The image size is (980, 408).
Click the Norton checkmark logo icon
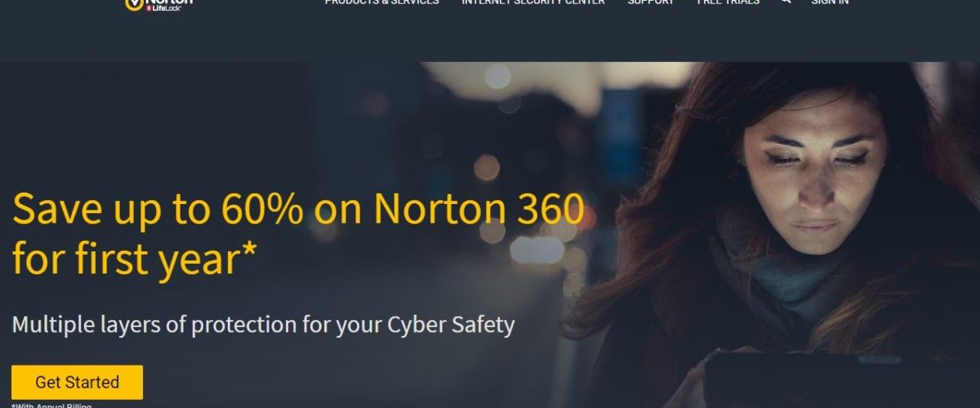(x=134, y=4)
